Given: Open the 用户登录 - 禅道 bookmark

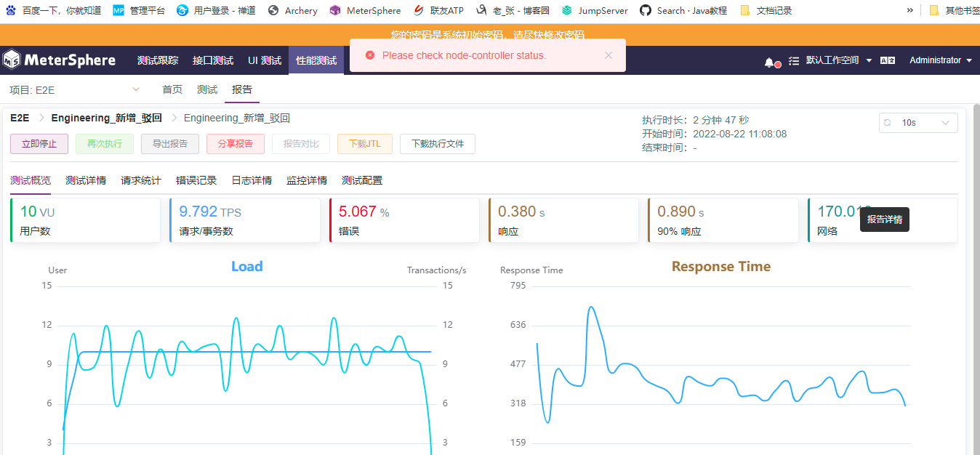Looking at the screenshot, I should [x=216, y=10].
